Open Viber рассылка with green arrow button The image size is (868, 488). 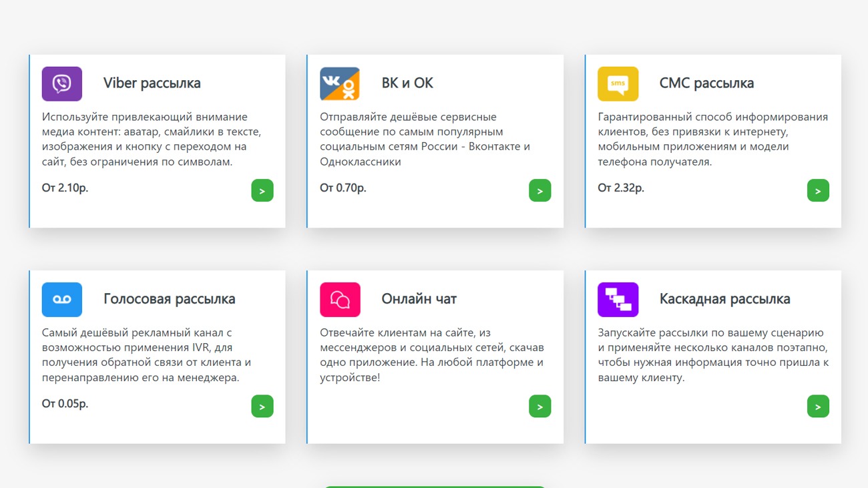click(262, 191)
